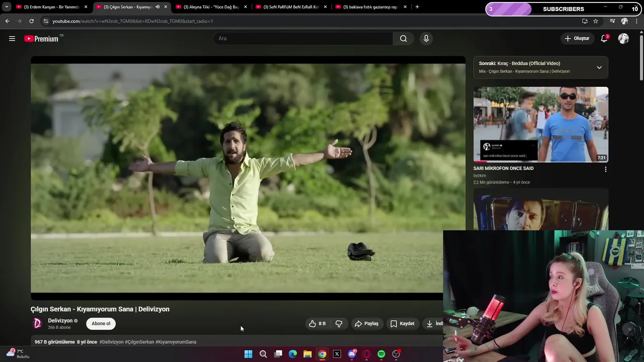
Task: Dislike the video with thumbs down
Action: tap(339, 324)
